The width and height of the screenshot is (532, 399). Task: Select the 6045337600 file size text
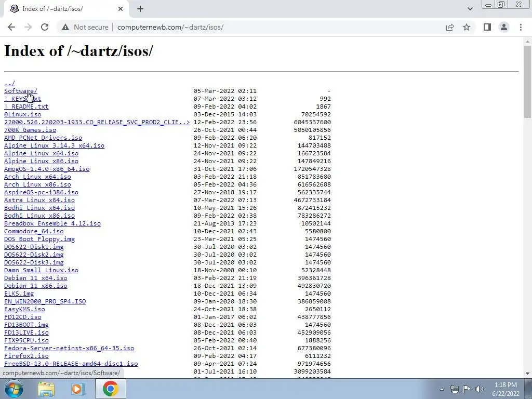click(312, 122)
